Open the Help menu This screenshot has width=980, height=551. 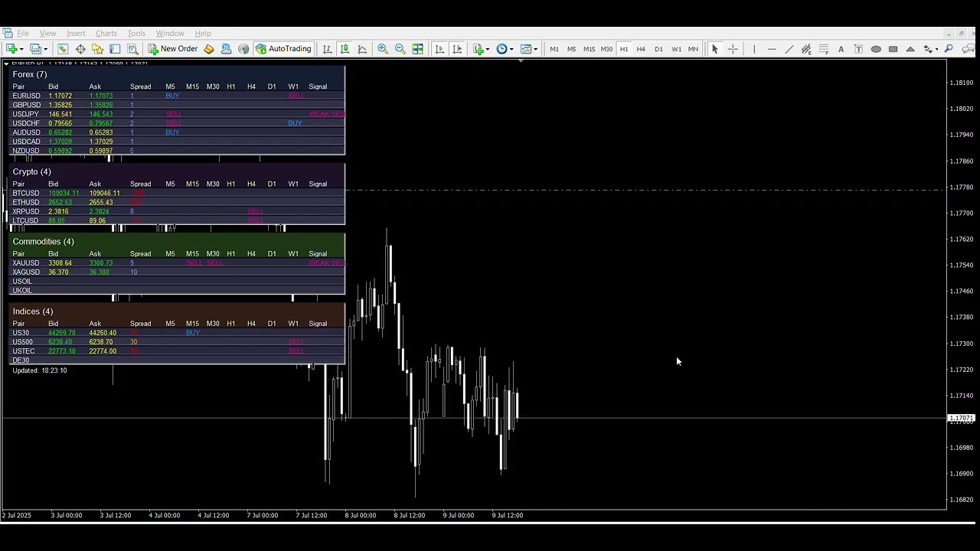click(203, 34)
